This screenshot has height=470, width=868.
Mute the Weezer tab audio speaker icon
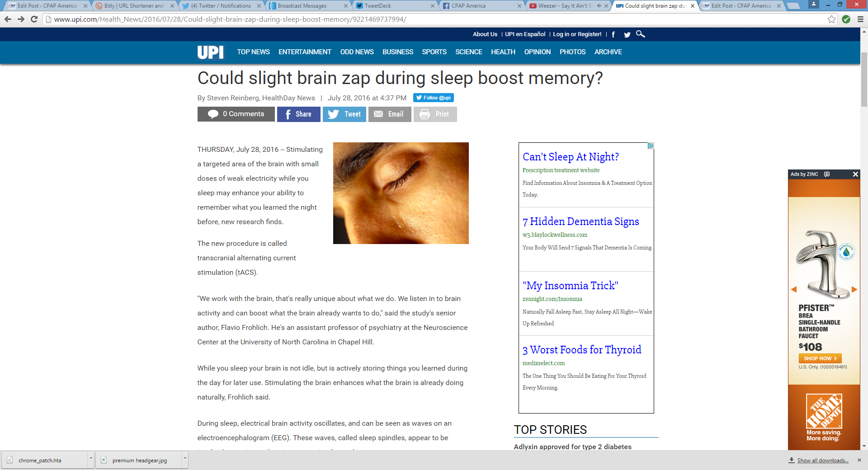pos(599,6)
